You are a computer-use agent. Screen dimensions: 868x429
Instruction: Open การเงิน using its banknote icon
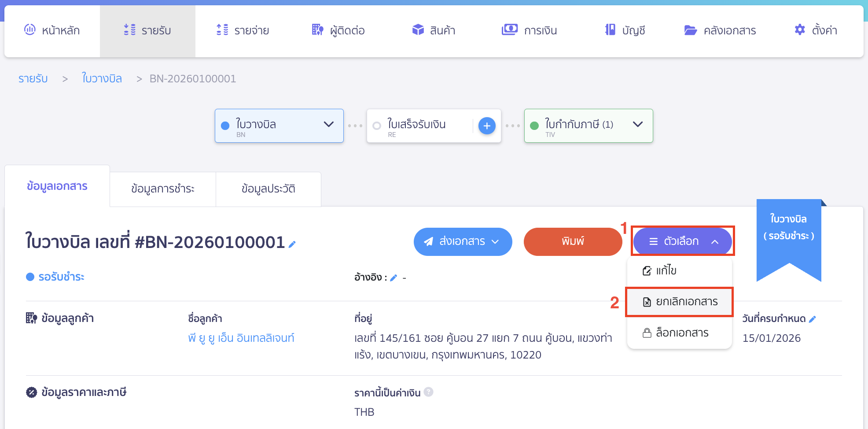coord(509,30)
